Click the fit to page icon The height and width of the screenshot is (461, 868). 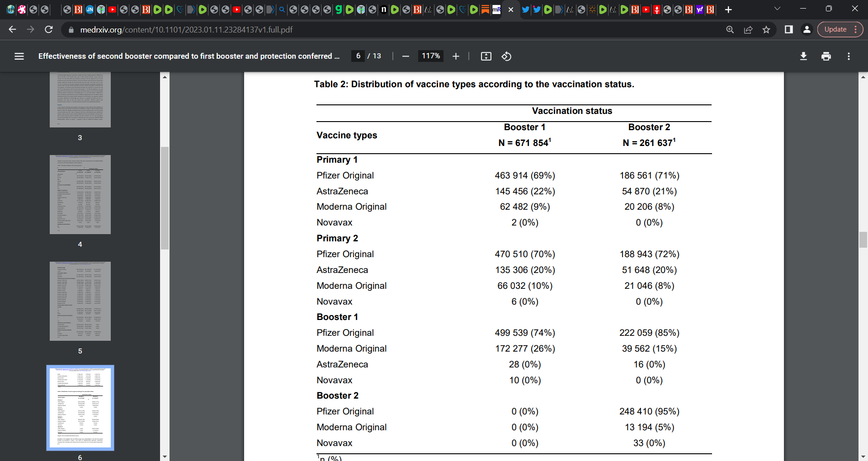[x=486, y=56]
